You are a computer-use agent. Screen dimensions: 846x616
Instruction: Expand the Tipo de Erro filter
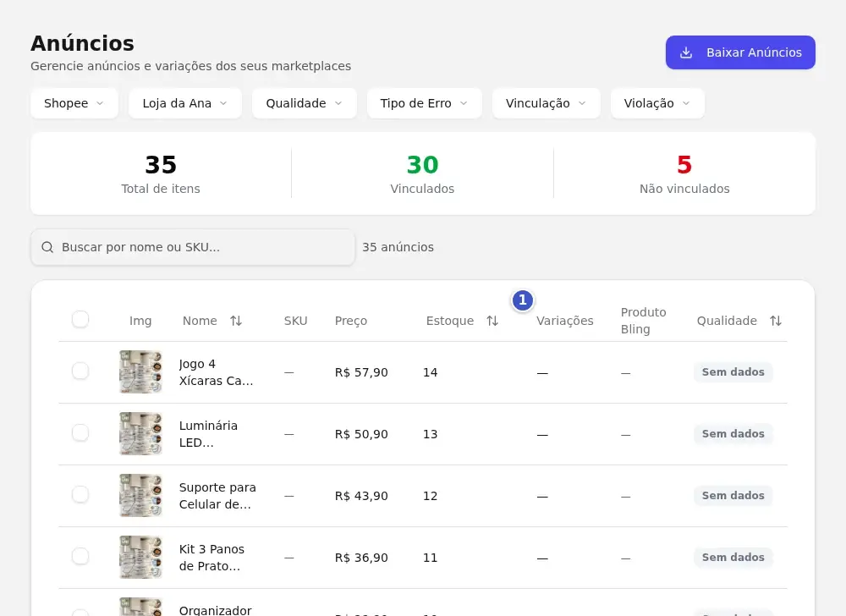[424, 103]
